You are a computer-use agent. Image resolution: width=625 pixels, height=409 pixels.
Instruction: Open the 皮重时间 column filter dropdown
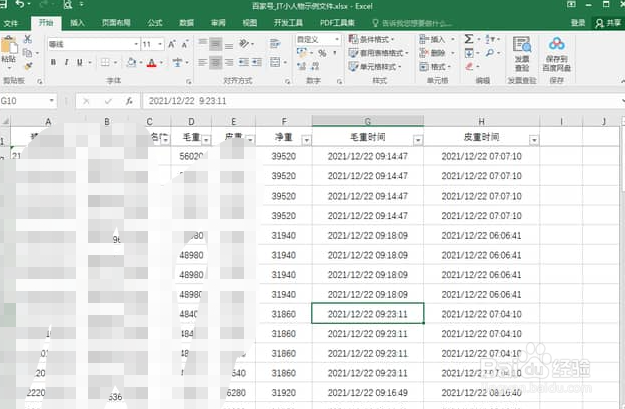(x=534, y=140)
